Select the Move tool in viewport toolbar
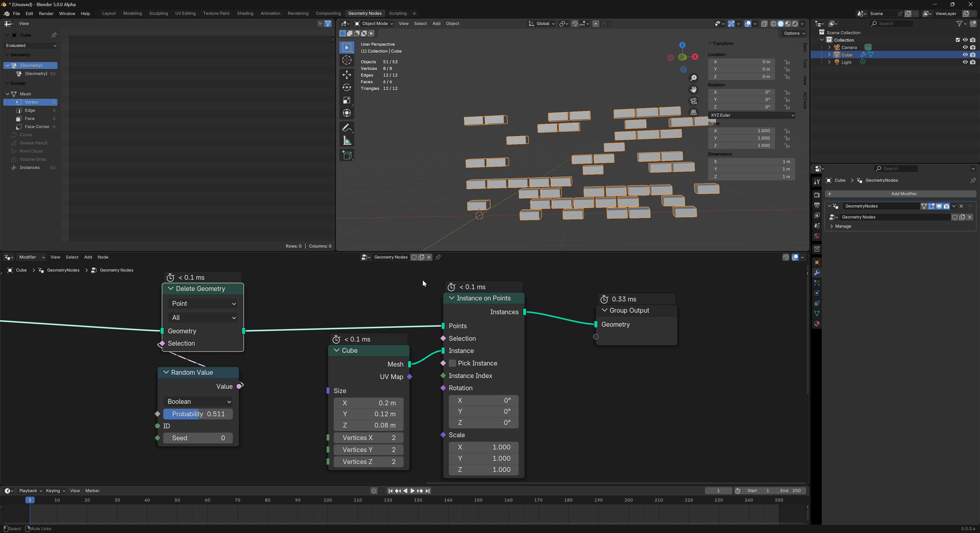Viewport: 980px width, 533px height. (347, 75)
